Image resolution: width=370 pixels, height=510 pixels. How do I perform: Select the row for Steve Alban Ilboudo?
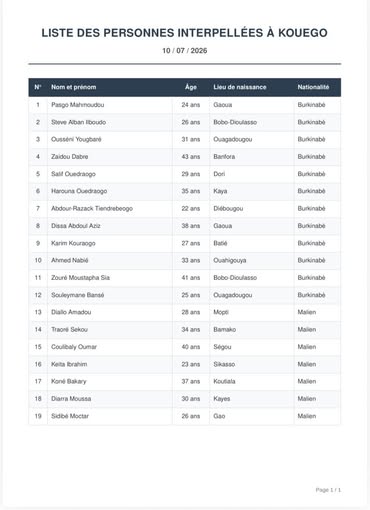tap(185, 122)
